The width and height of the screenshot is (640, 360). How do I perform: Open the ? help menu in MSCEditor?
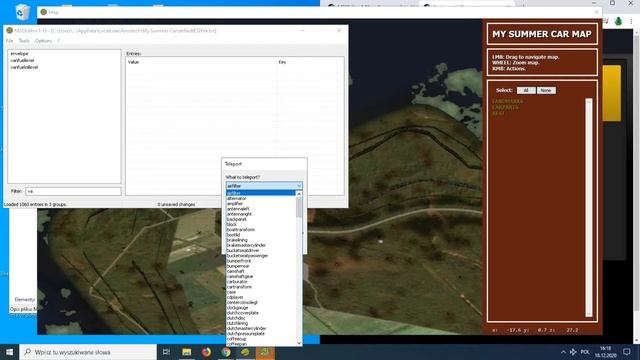click(x=58, y=41)
